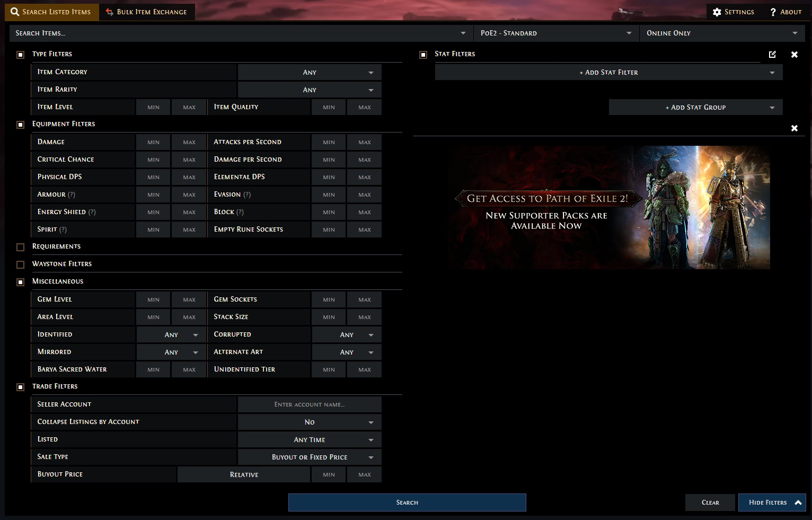
Task: Click the Search Items text field
Action: pos(241,33)
